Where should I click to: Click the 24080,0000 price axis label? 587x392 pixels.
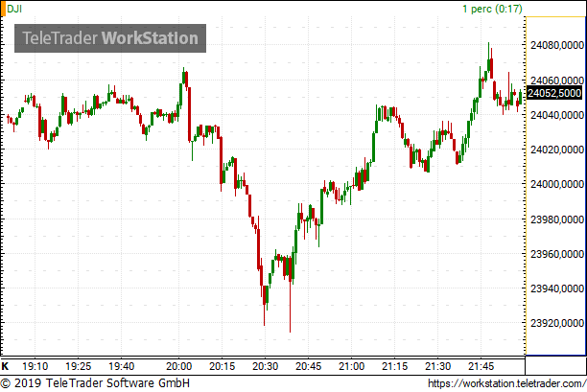[557, 45]
